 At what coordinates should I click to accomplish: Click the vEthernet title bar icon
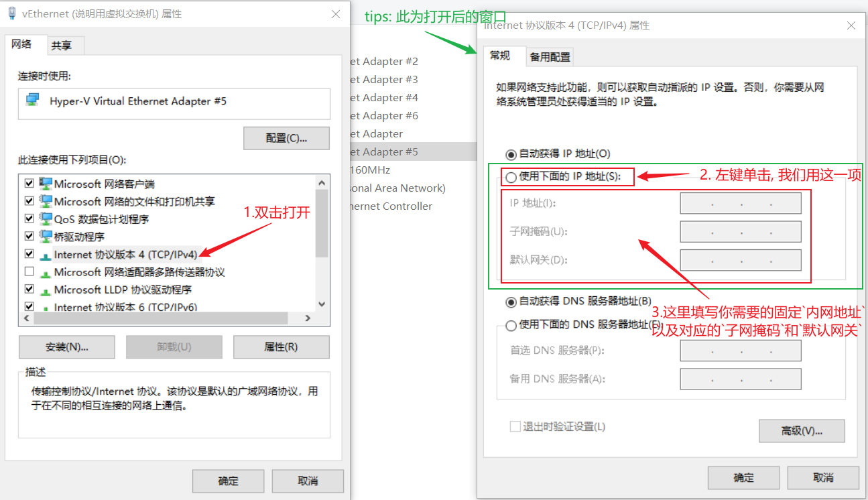pos(12,13)
